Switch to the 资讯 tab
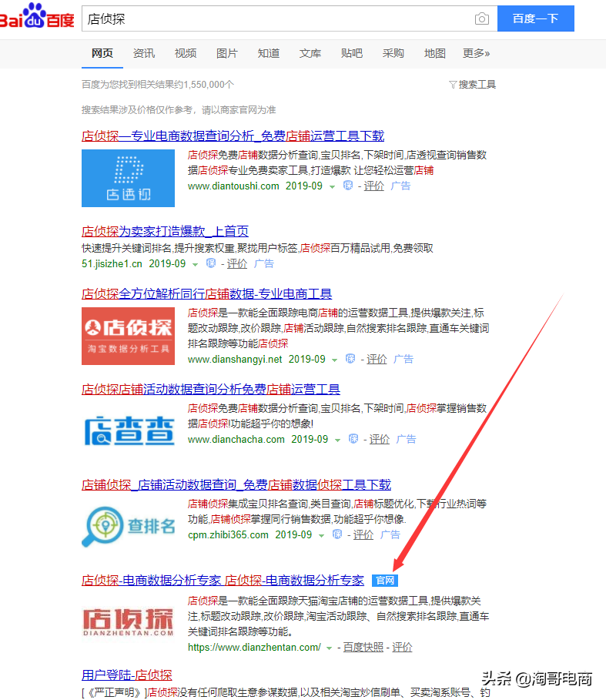Viewport: 606px width, 700px height. click(144, 54)
